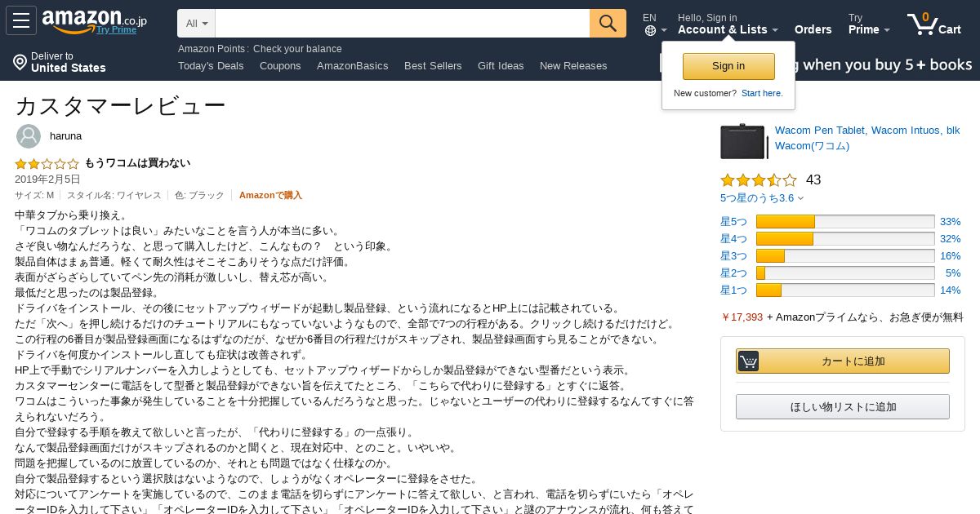The width and height of the screenshot is (980, 514).
Task: Filter reviews by 星3つ link
Action: [733, 256]
